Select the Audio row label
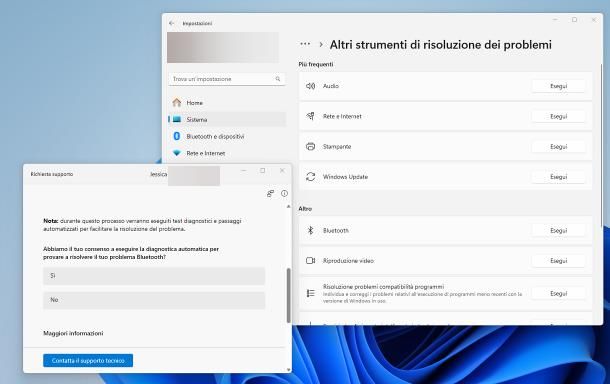 click(x=331, y=86)
